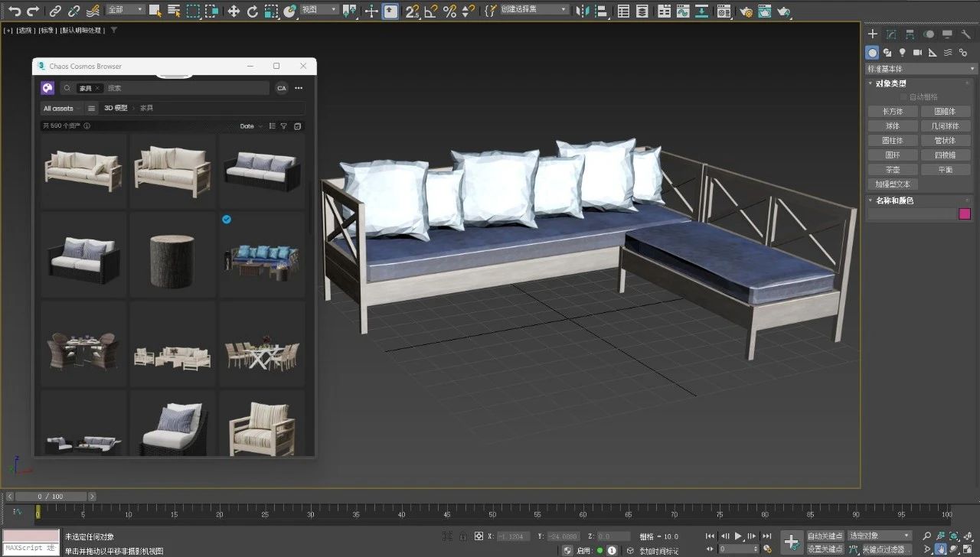Create a 茶壶 teapot primitive
The height and width of the screenshot is (557, 980).
pyautogui.click(x=893, y=169)
